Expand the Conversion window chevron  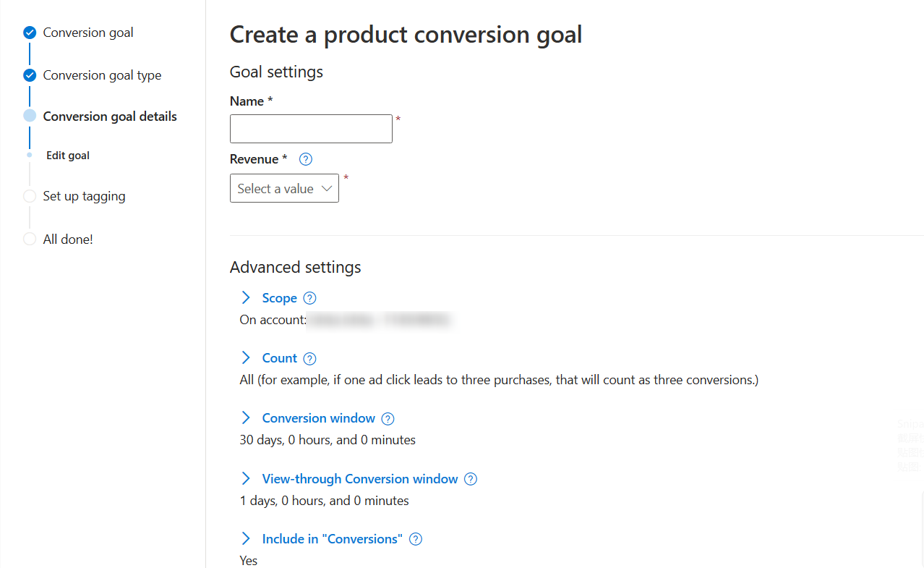click(x=246, y=418)
